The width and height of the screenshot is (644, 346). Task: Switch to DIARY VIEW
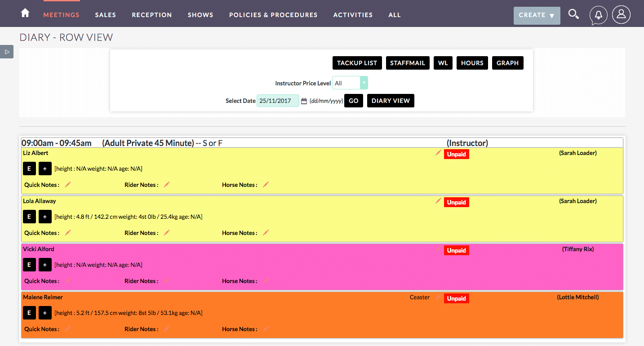tap(391, 101)
